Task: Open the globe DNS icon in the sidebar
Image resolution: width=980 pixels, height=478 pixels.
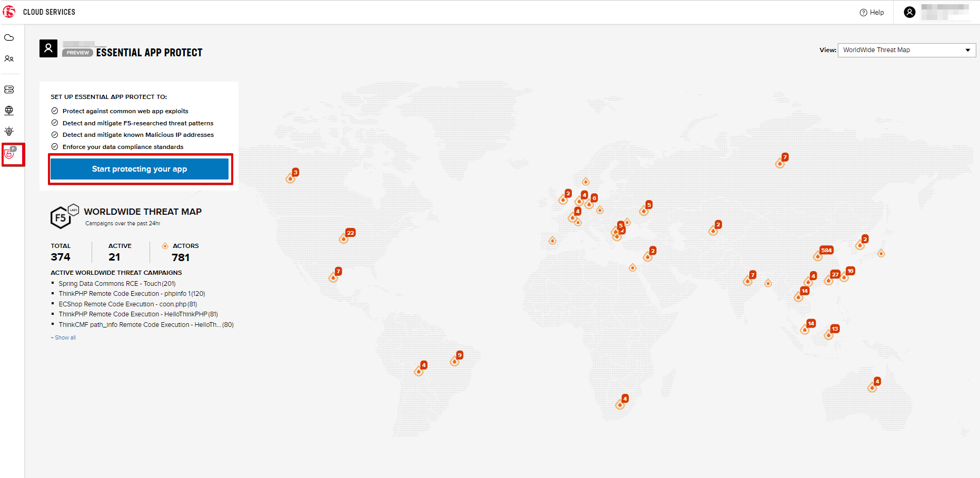Action: (x=9, y=111)
